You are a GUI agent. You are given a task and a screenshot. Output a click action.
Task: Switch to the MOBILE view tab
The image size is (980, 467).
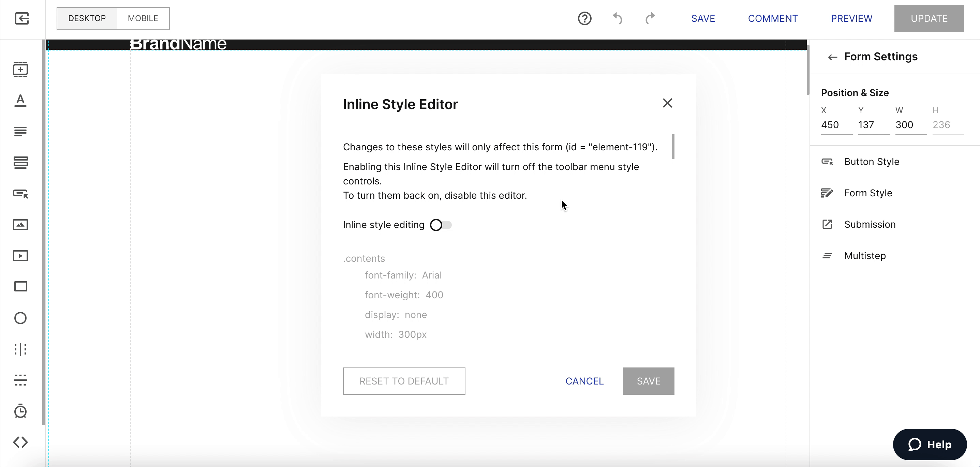coord(143,18)
